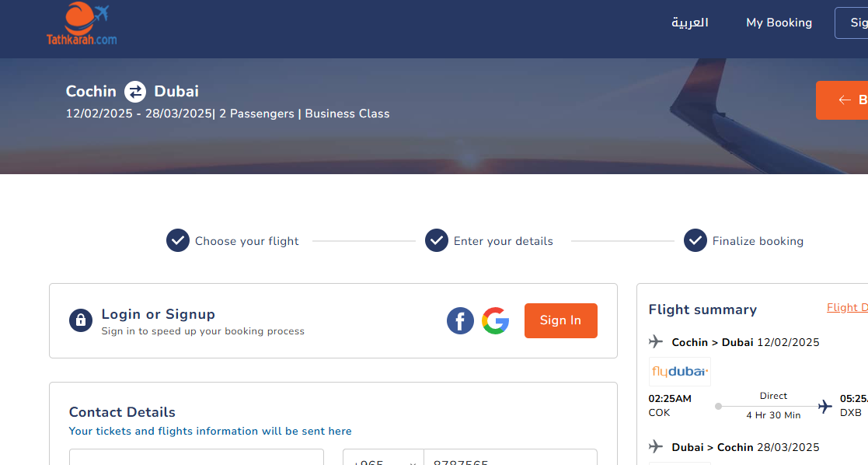
Task: Focus the email input field in Contact Details
Action: pyautogui.click(x=197, y=458)
